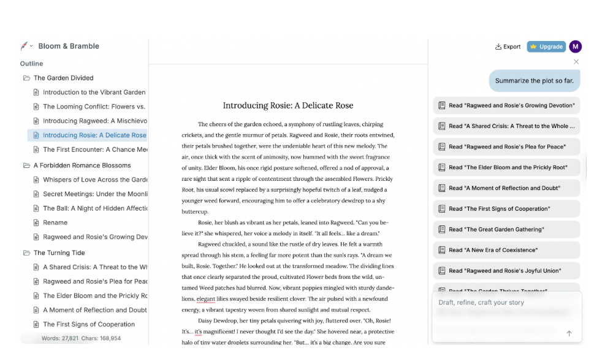Collapse A Forbidden Romance Blossoms folder
The width and height of the screenshot is (613, 364).
tap(26, 165)
